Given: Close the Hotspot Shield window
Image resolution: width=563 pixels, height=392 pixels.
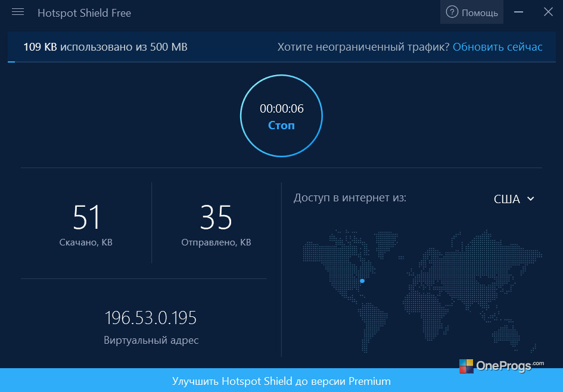Looking at the screenshot, I should [x=548, y=12].
